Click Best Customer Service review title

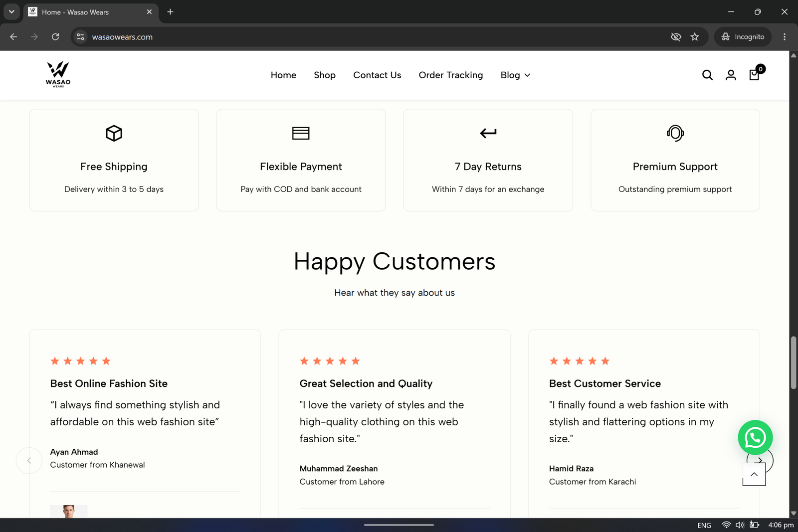click(605, 383)
